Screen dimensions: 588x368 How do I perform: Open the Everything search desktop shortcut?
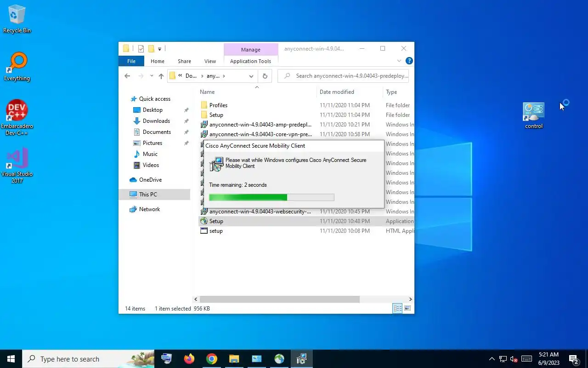17,67
